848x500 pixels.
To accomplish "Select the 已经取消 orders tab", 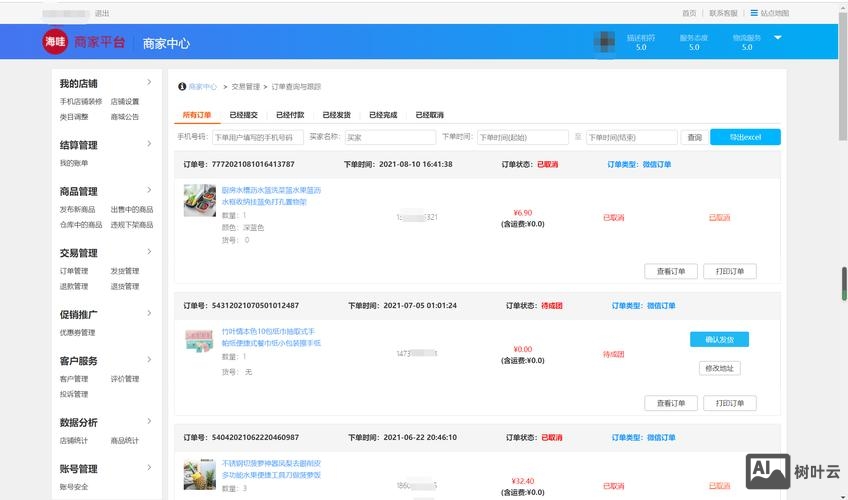I will pyautogui.click(x=429, y=115).
